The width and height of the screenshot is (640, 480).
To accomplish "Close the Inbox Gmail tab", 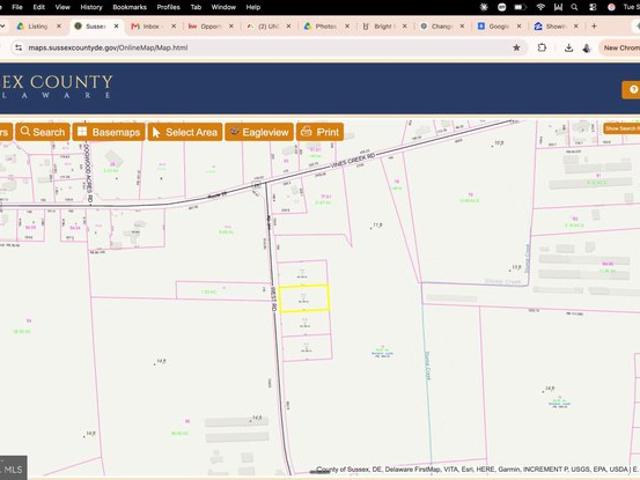I will pyautogui.click(x=173, y=26).
